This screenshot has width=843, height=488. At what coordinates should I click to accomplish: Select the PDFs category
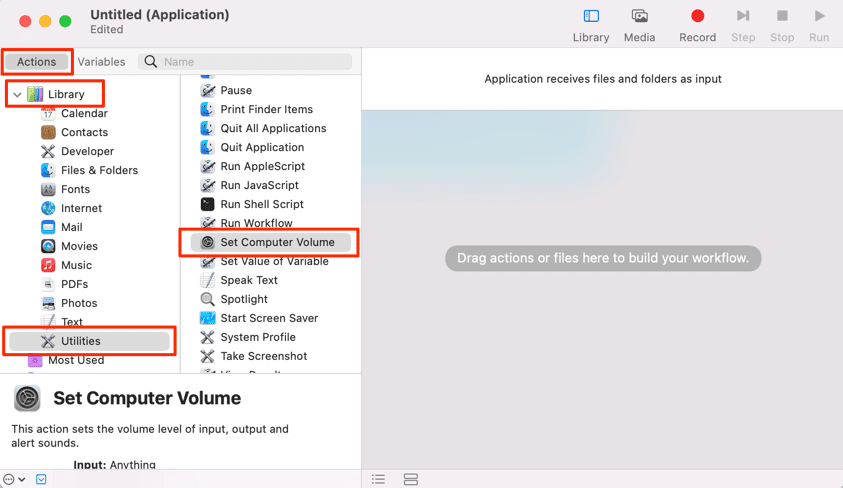[x=64, y=284]
